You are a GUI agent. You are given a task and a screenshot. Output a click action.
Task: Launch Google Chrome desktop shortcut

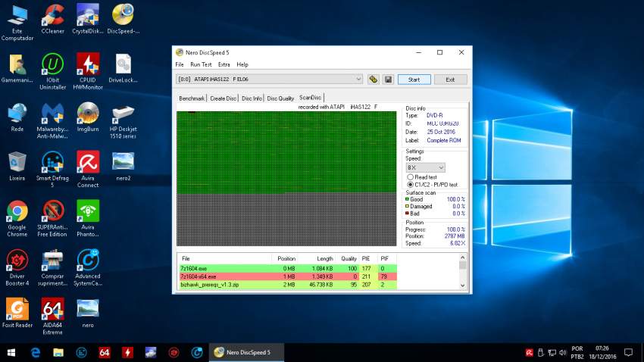pyautogui.click(x=17, y=218)
